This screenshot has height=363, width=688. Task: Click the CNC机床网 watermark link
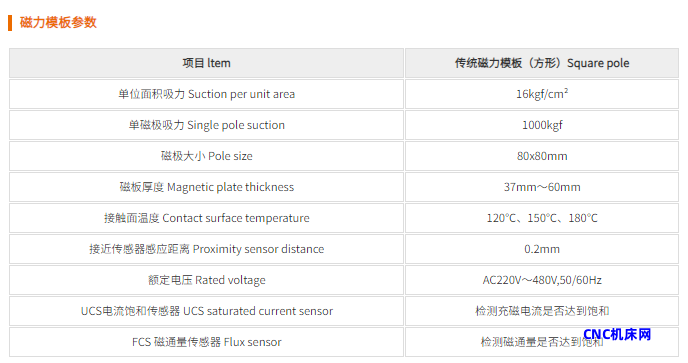point(617,334)
